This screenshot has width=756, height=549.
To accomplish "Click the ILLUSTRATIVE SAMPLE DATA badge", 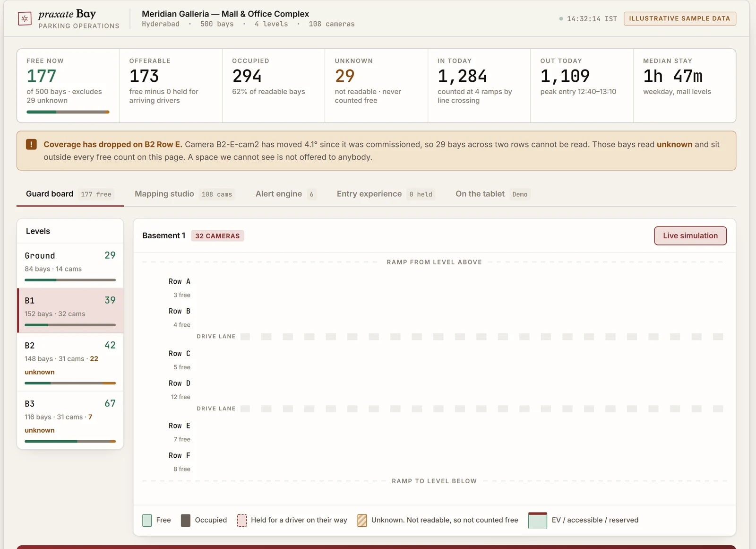I will (x=680, y=18).
